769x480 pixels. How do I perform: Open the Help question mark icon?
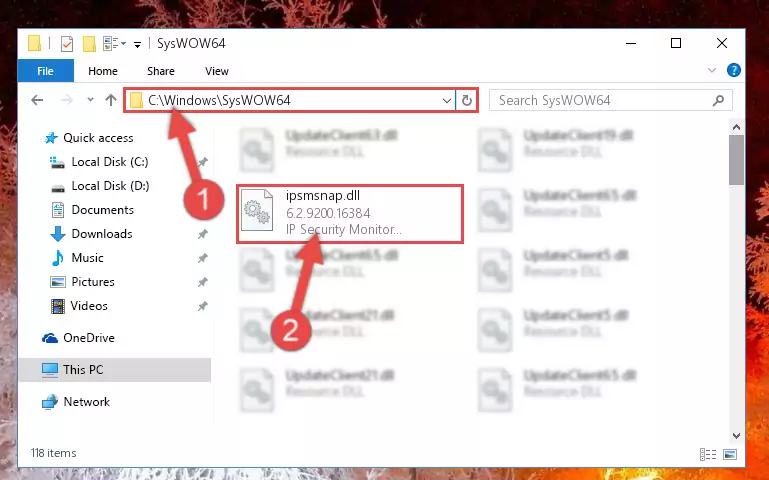[734, 71]
